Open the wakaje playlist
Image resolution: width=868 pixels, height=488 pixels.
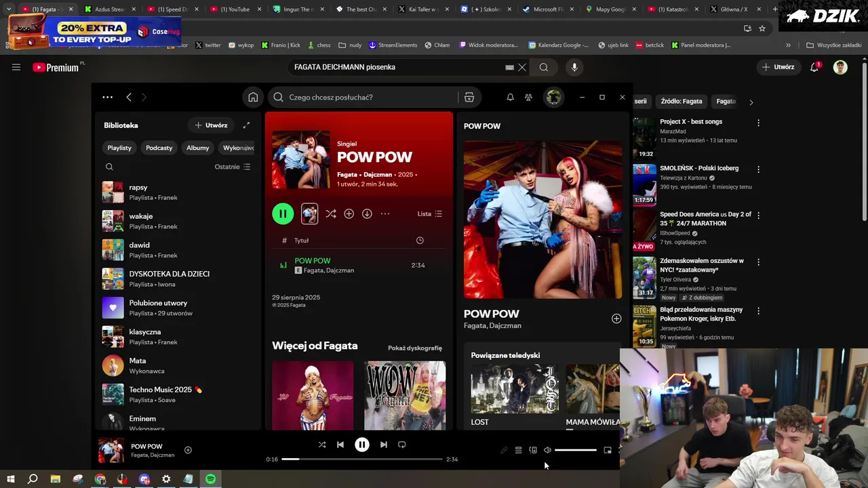[x=176, y=221]
